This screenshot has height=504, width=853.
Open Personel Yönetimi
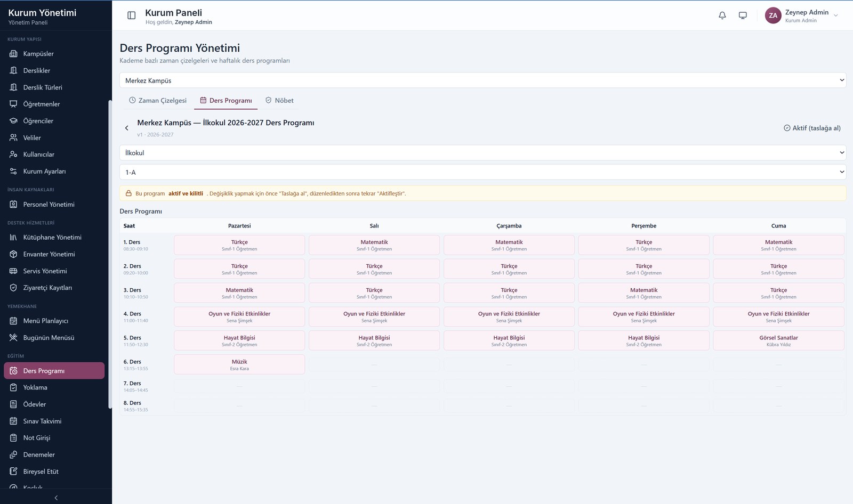tap(54, 205)
